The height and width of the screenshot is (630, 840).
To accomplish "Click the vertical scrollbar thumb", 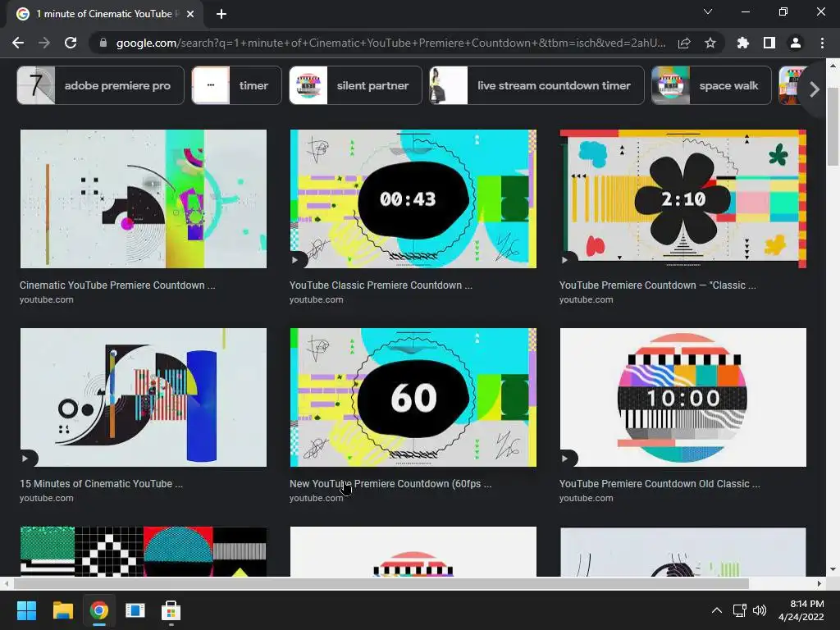I will 832,126.
